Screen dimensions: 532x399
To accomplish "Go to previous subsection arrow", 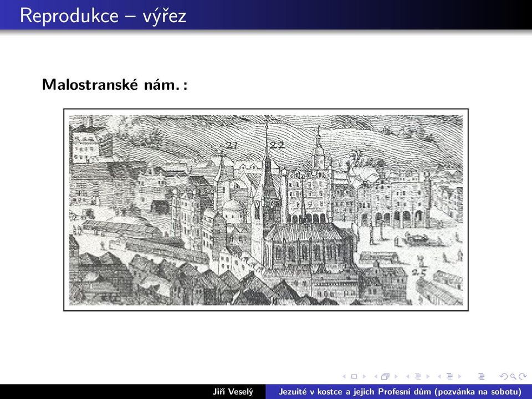I will [x=408, y=376].
